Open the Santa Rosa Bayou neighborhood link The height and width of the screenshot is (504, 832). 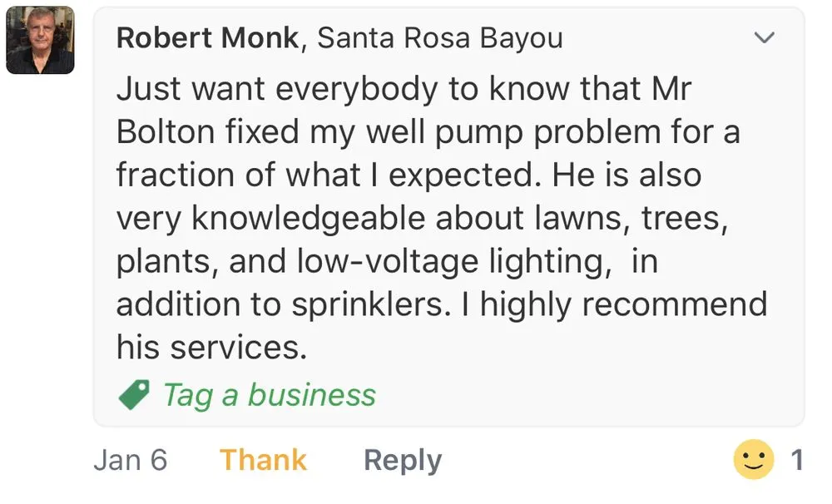click(x=440, y=38)
